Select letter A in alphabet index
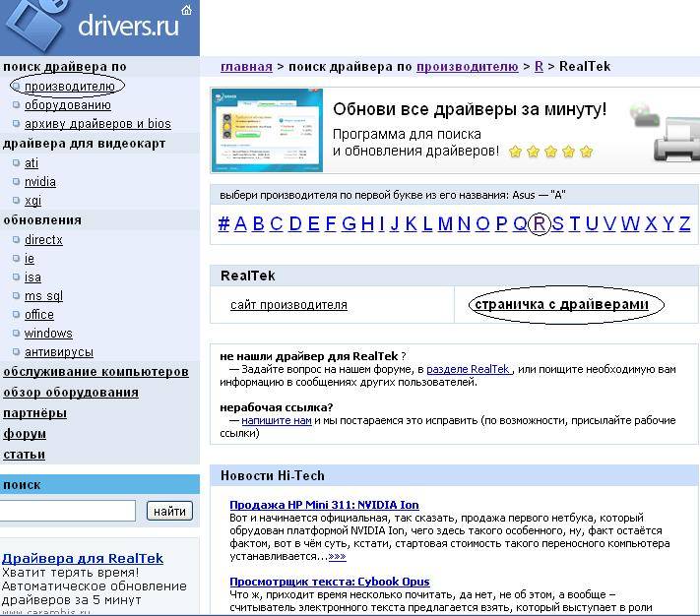 click(240, 223)
